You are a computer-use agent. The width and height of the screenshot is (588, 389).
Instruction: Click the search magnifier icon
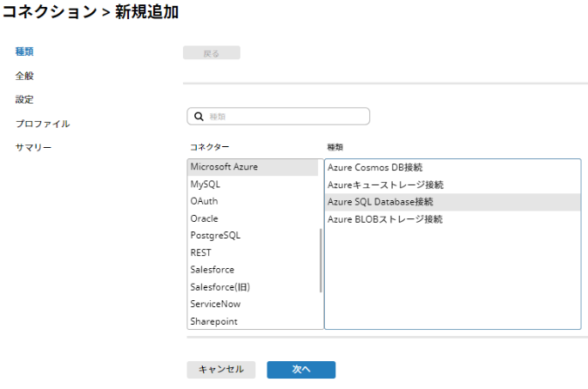(x=199, y=117)
